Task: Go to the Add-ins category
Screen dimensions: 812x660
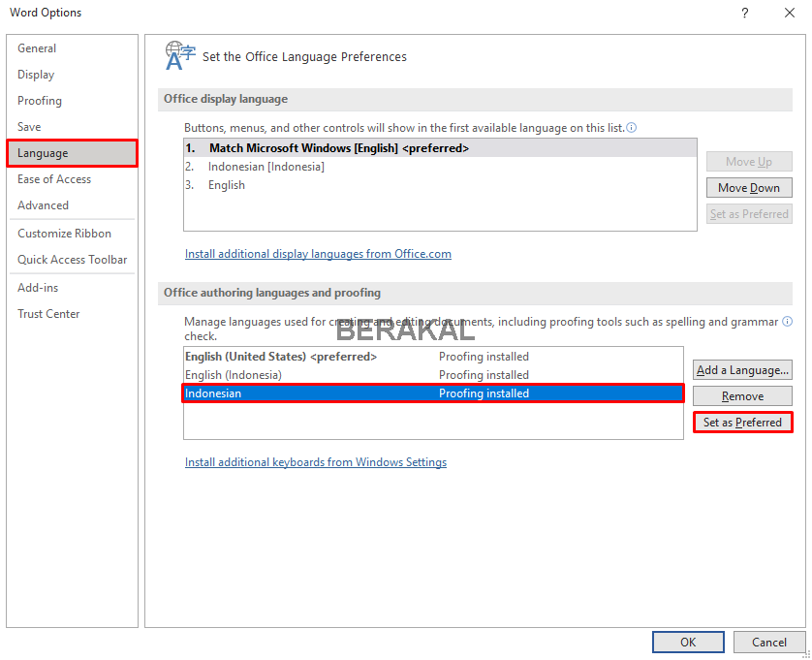Action: pyautogui.click(x=72, y=288)
